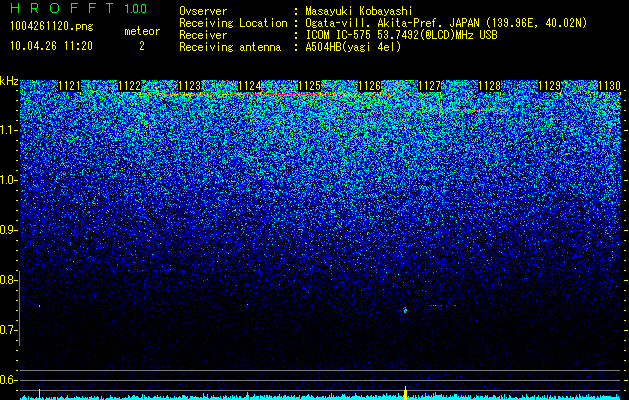Click the red interference line near the spectrogram top
This screenshot has width=629, height=400.
tap(257, 94)
